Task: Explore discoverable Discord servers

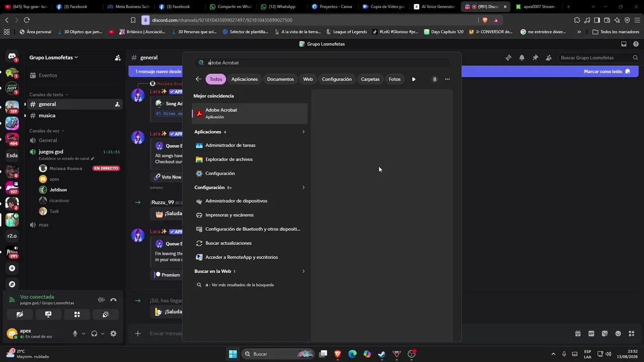Action: coord(12,284)
